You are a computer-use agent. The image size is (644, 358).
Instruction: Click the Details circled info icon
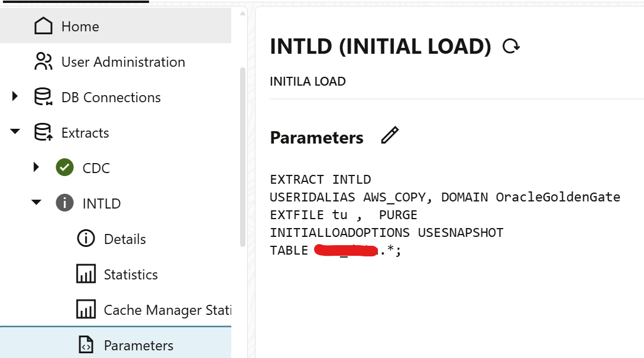tap(86, 238)
